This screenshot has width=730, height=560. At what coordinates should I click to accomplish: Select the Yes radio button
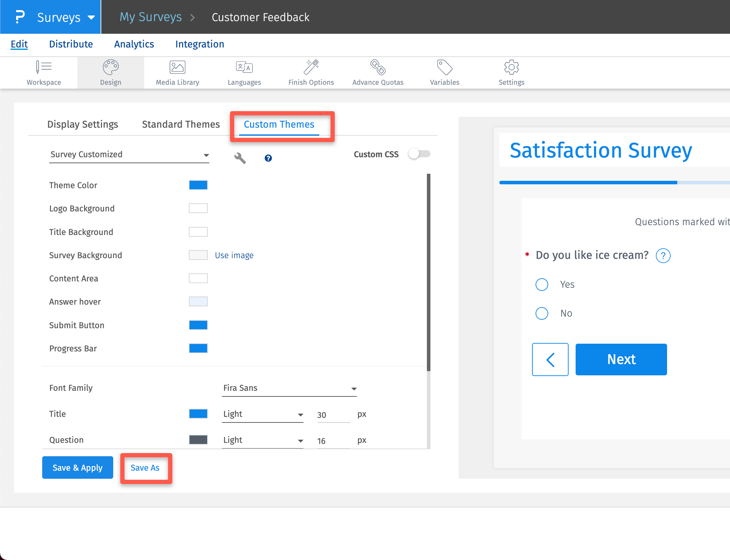point(542,285)
